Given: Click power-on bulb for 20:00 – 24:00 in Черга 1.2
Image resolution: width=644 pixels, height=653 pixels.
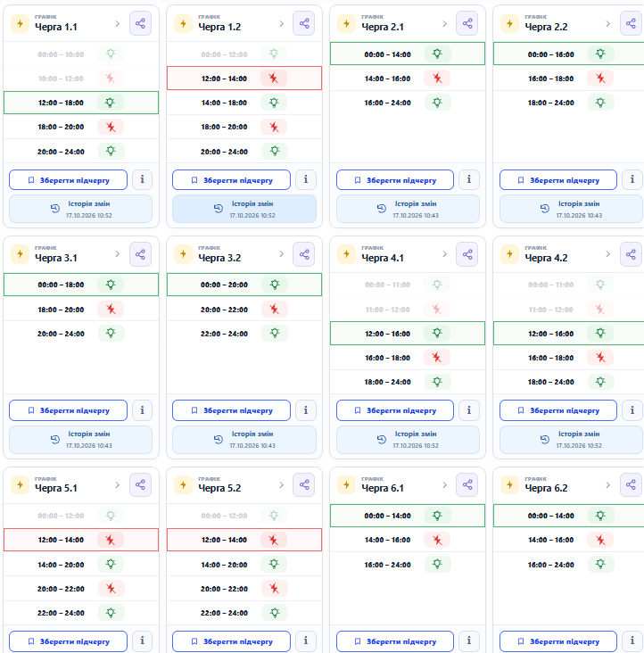Looking at the screenshot, I should point(275,151).
